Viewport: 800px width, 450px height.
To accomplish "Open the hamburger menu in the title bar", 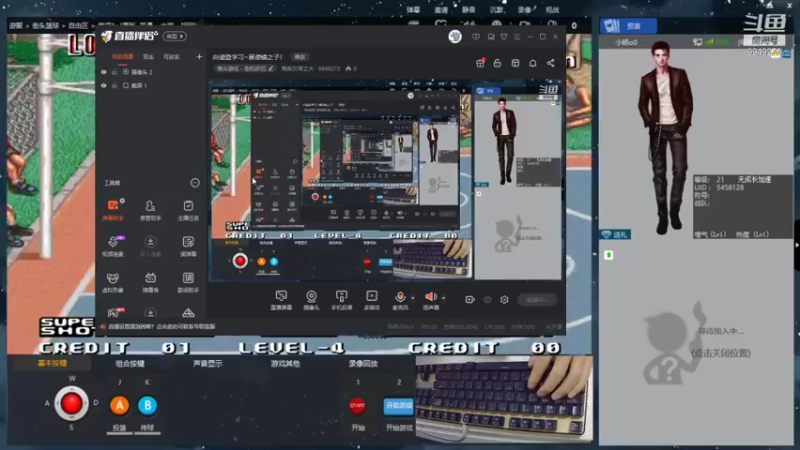I will pos(517,37).
